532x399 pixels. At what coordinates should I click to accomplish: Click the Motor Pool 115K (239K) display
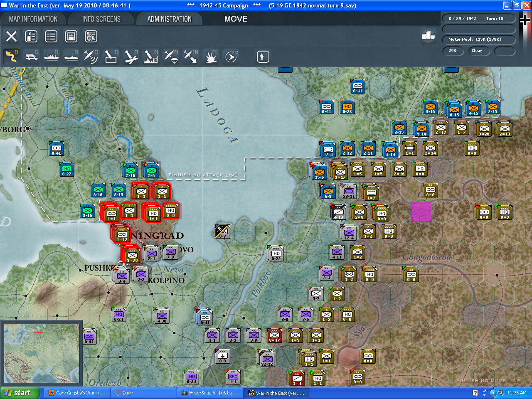479,39
